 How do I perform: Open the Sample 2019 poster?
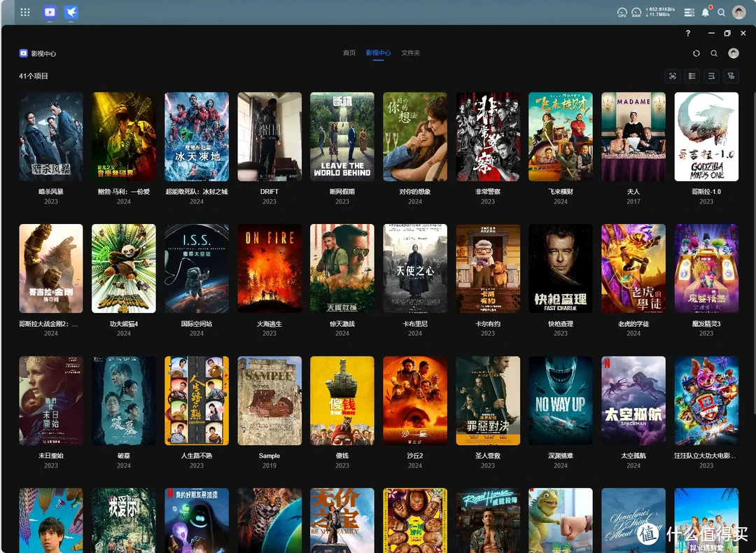[269, 400]
